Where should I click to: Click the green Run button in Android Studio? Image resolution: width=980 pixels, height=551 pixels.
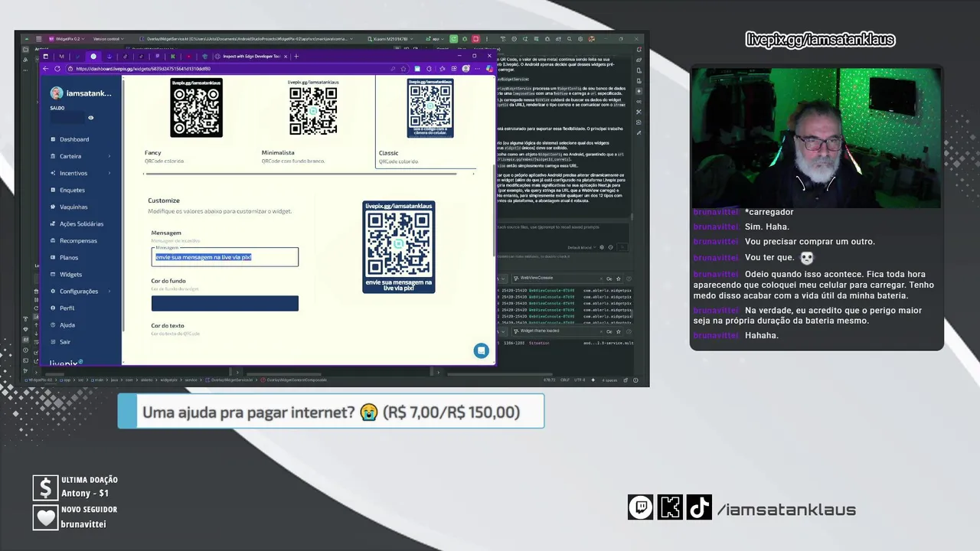(454, 39)
